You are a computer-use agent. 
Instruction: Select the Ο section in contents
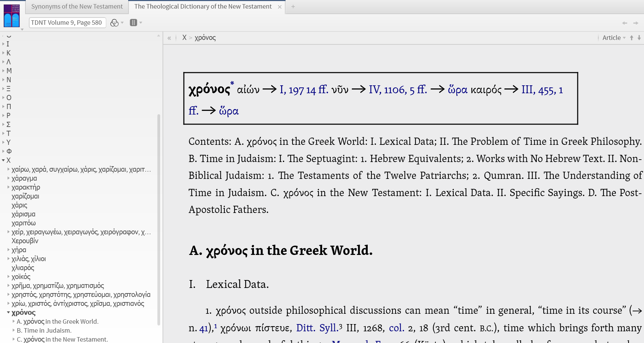(9, 98)
